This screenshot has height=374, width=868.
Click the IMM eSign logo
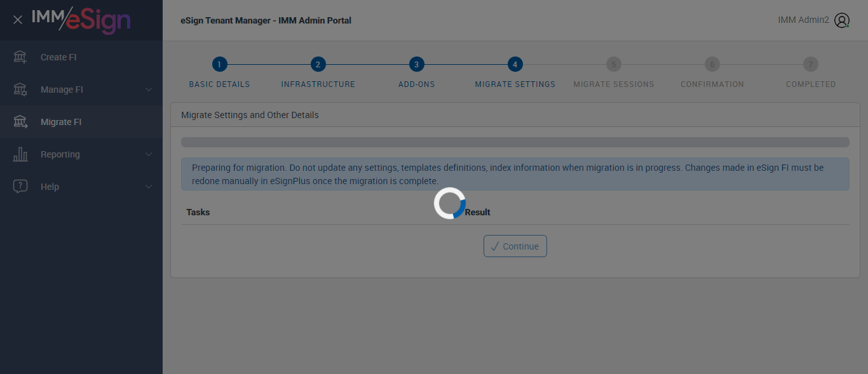coord(81,20)
